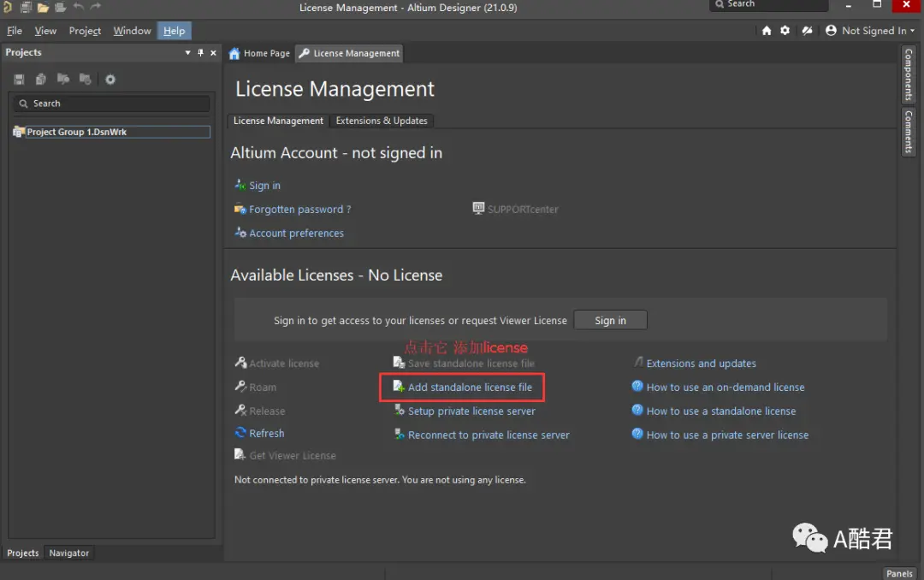Image resolution: width=924 pixels, height=580 pixels.
Task: Open the File menu
Action: coord(15,31)
